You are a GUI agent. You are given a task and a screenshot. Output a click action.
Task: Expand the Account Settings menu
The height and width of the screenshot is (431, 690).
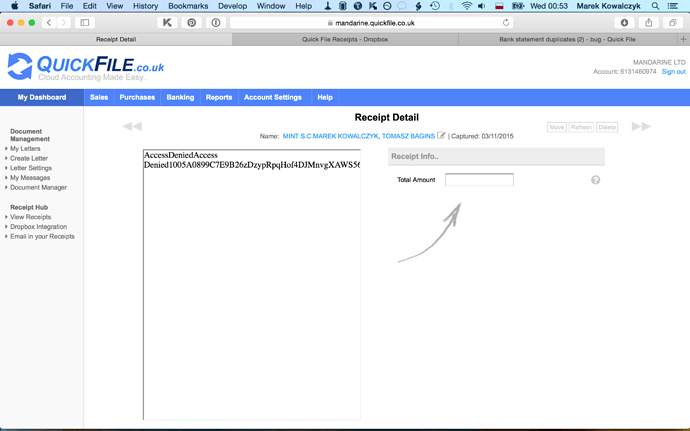click(x=272, y=97)
